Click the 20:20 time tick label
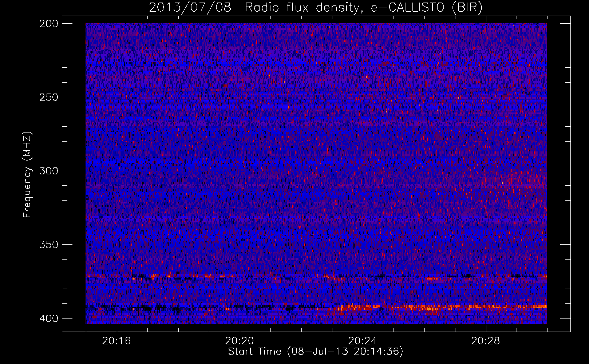Image resolution: width=589 pixels, height=364 pixels. (239, 341)
